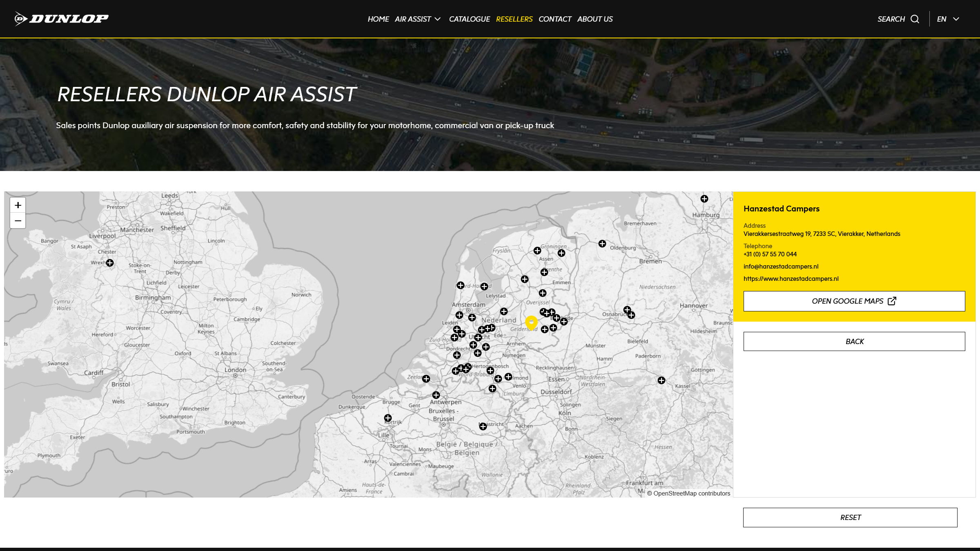Click reseller marker near Hamburg
Screen dimensions: 980x551
tap(704, 199)
